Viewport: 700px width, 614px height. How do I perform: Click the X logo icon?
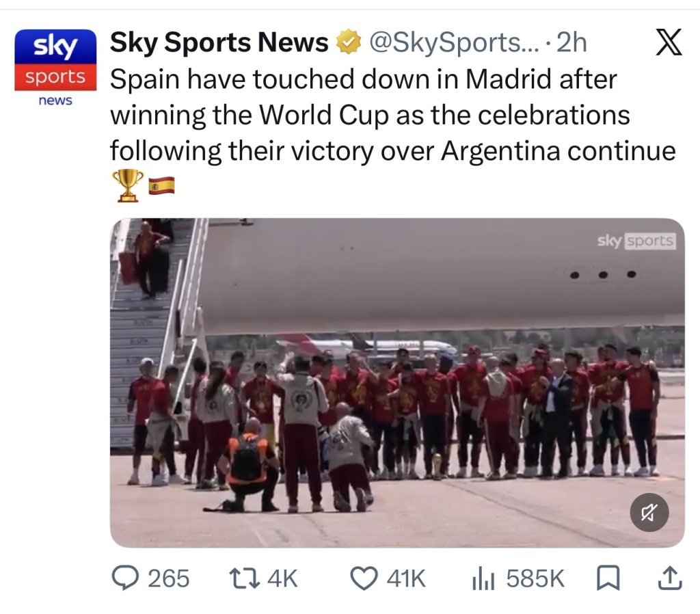point(669,42)
